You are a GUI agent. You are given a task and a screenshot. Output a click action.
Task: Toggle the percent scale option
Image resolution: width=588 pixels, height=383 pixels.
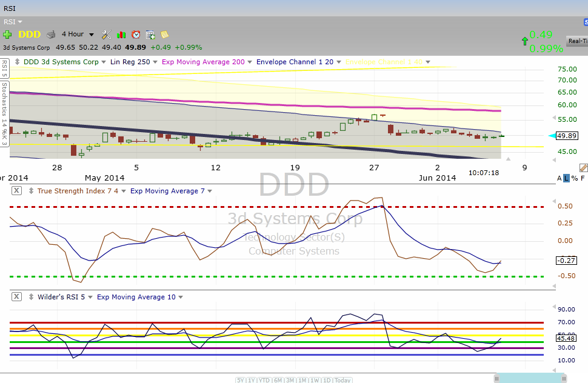(575, 178)
